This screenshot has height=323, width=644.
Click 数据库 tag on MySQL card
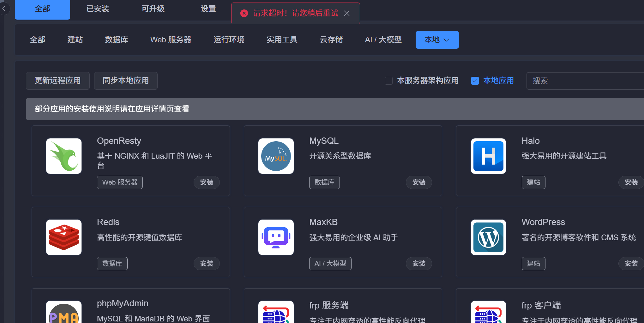(324, 182)
